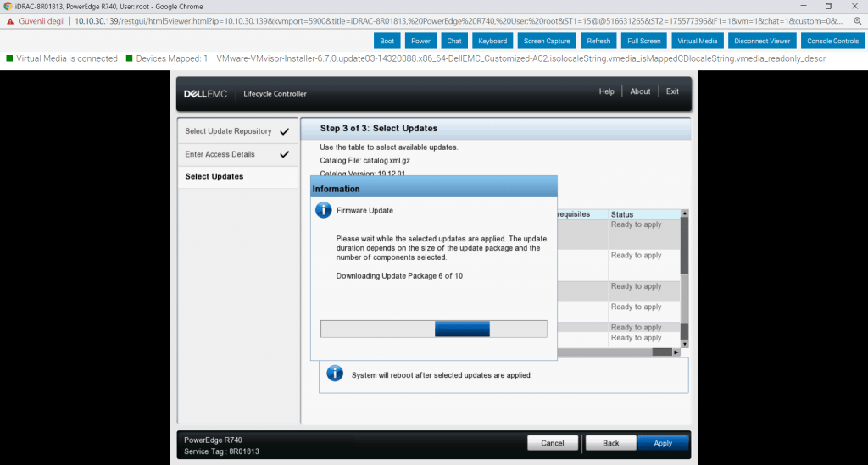Open Console Controls
The image size is (868, 465).
pos(832,41)
